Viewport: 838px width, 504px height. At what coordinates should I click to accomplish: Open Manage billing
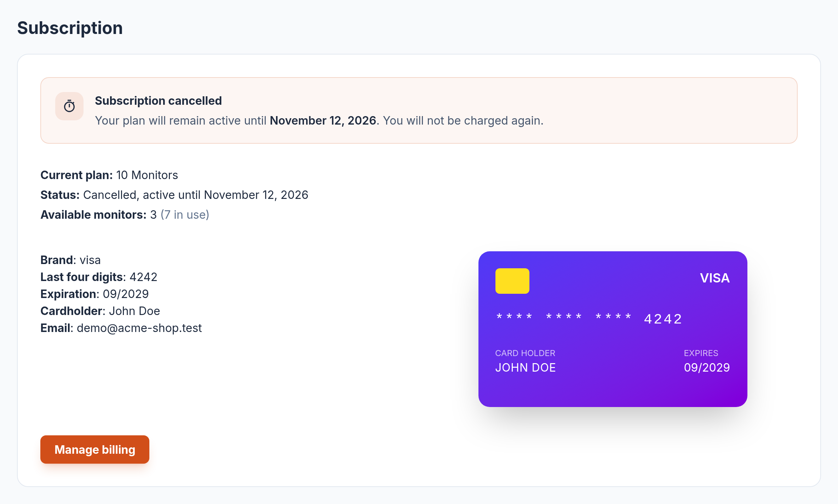[x=95, y=449]
